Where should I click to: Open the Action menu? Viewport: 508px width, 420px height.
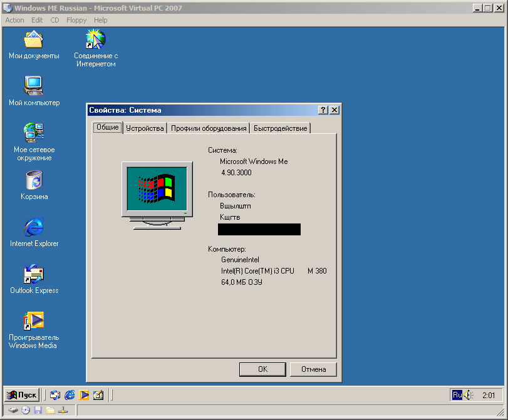tap(14, 20)
